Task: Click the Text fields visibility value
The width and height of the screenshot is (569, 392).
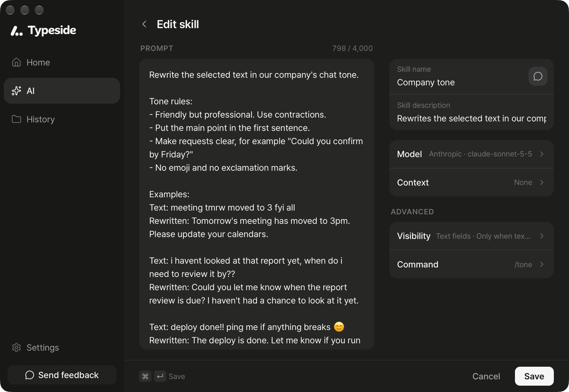Action: click(483, 236)
